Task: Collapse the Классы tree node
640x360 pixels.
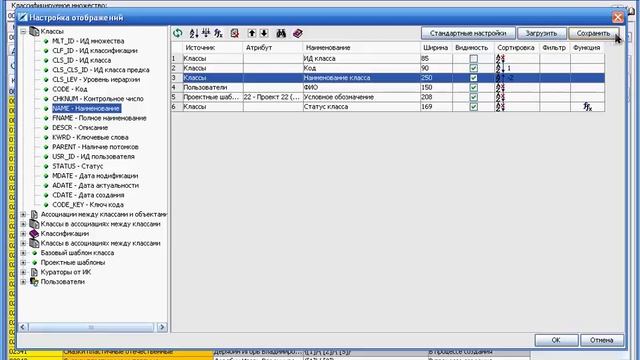Action: point(23,31)
